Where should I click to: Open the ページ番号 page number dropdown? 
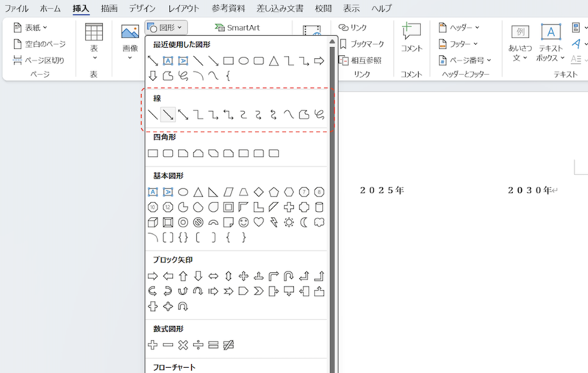(465, 60)
